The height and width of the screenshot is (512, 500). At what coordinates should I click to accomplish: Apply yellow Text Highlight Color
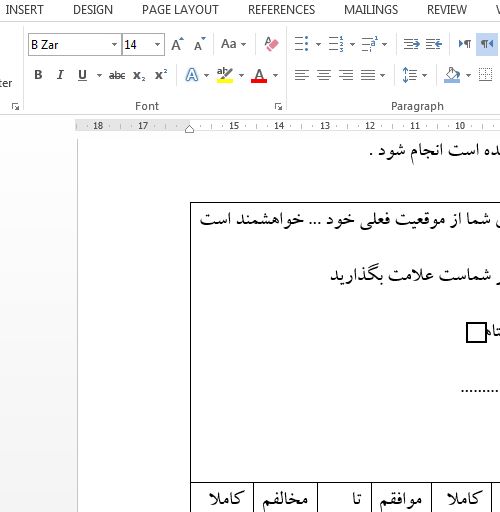click(225, 75)
